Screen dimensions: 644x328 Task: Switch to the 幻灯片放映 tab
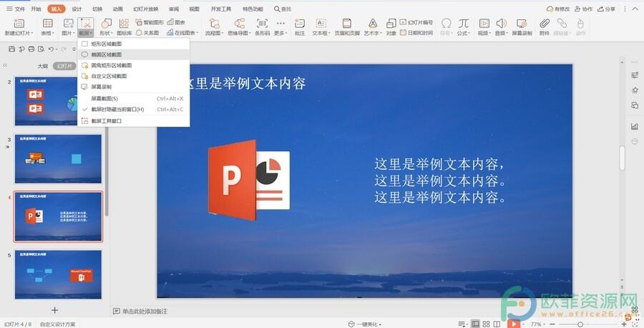146,9
